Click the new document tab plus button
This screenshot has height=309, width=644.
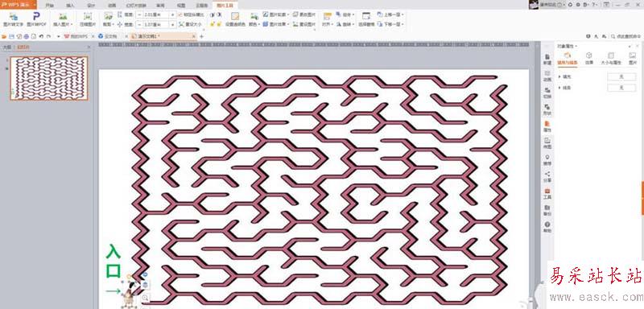click(201, 36)
